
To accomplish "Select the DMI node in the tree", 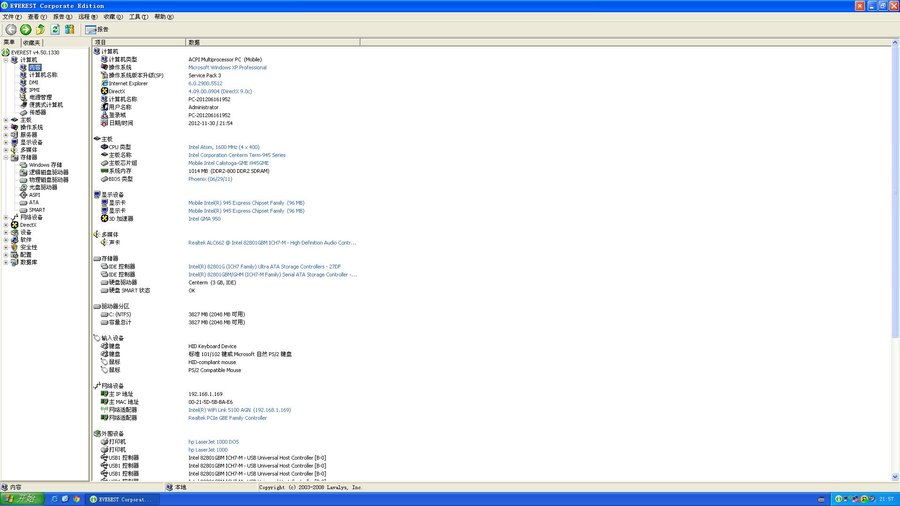I will pyautogui.click(x=33, y=82).
